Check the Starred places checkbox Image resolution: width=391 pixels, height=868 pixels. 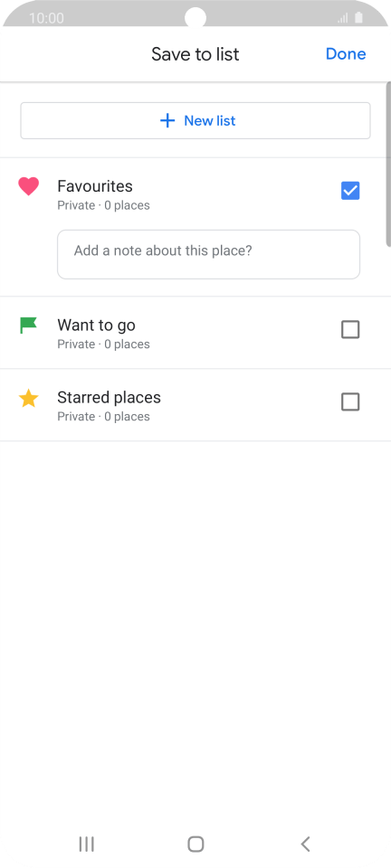[x=350, y=401]
